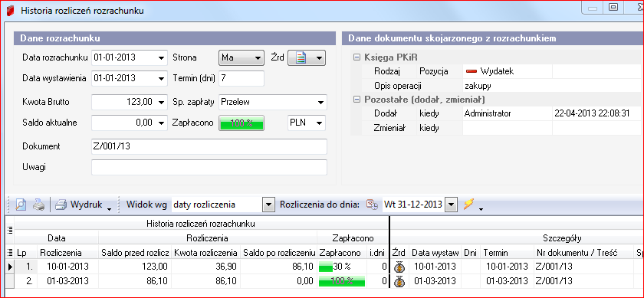Viewport: 644px width, 298px height.
Task: Open the Data wystawienia date dropdown
Action: 162,78
